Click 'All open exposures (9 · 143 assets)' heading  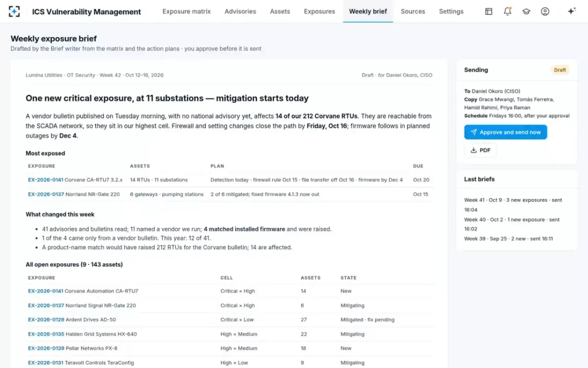click(74, 264)
